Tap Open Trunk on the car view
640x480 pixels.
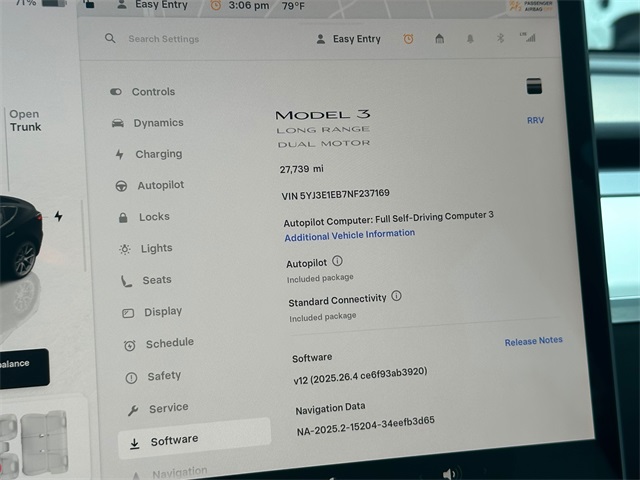click(25, 120)
